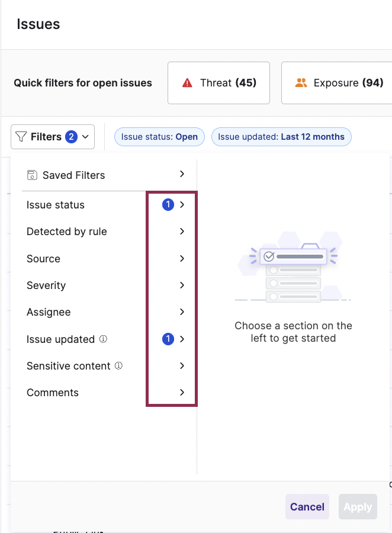Viewport: 392px width, 533px height.
Task: Click the Cancel button
Action: [x=307, y=506]
